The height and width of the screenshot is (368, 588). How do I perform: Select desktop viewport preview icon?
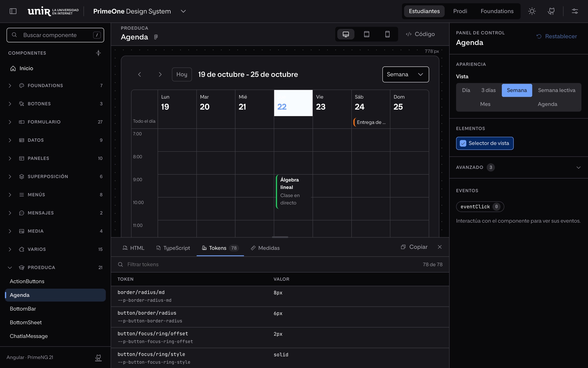point(346,34)
